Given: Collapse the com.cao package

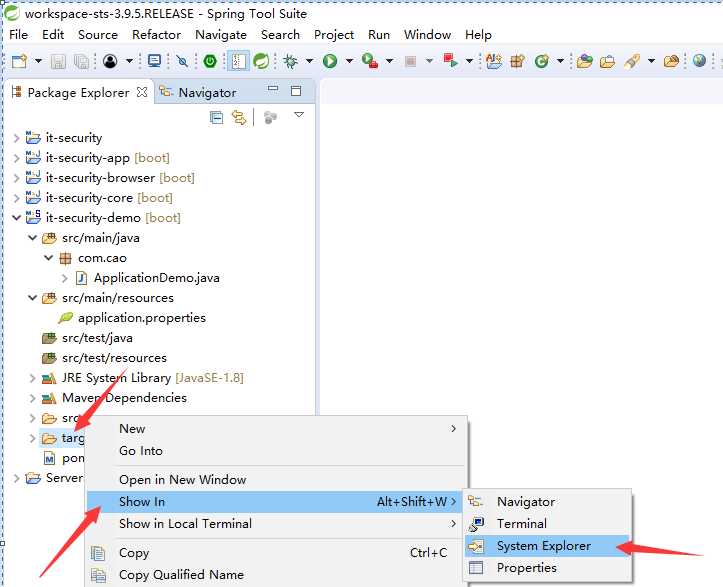Looking at the screenshot, I should click(48, 258).
